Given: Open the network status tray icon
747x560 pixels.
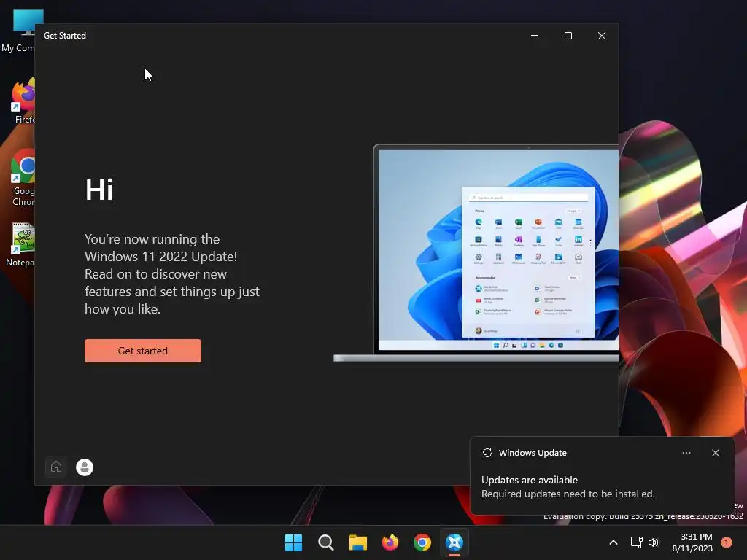Looking at the screenshot, I should tap(636, 542).
